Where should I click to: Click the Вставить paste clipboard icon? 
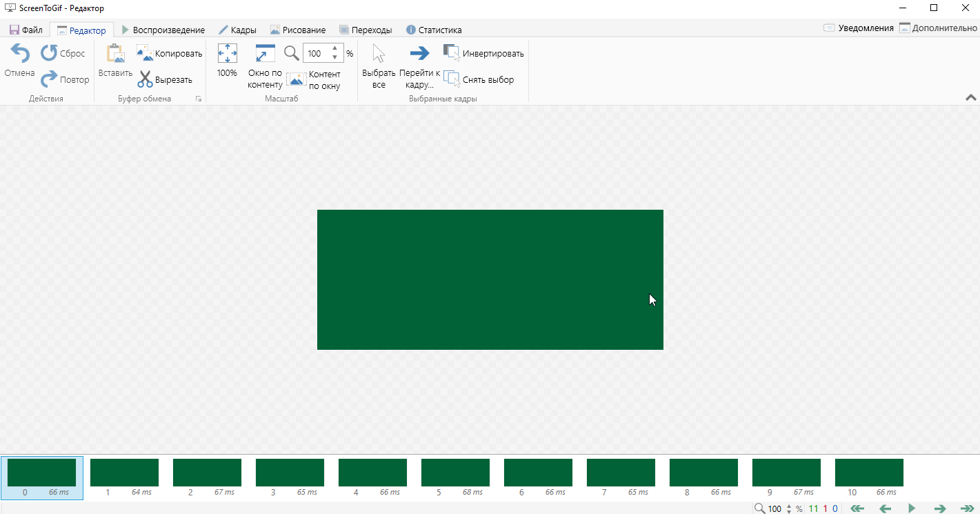pos(115,54)
